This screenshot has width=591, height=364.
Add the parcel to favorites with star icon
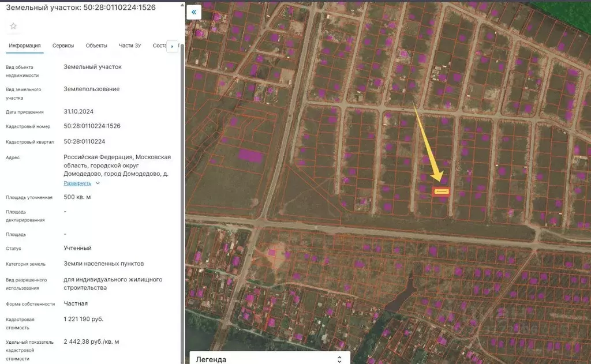pyautogui.click(x=13, y=26)
